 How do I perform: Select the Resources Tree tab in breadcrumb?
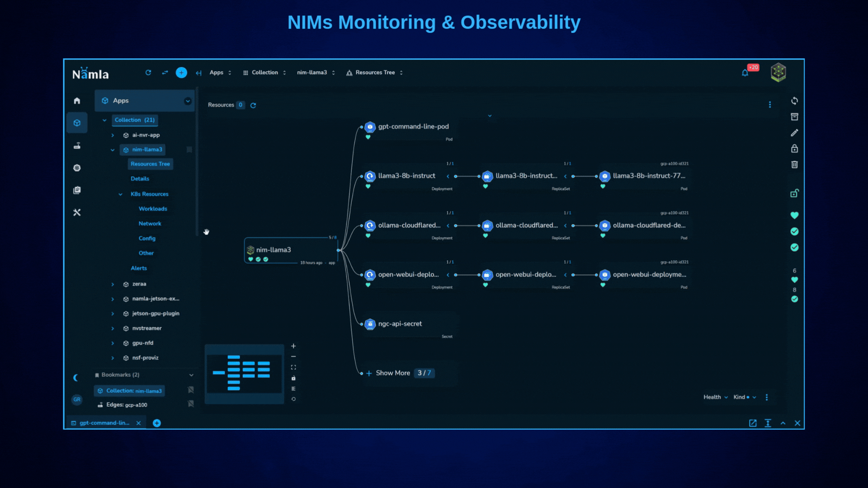click(x=374, y=72)
